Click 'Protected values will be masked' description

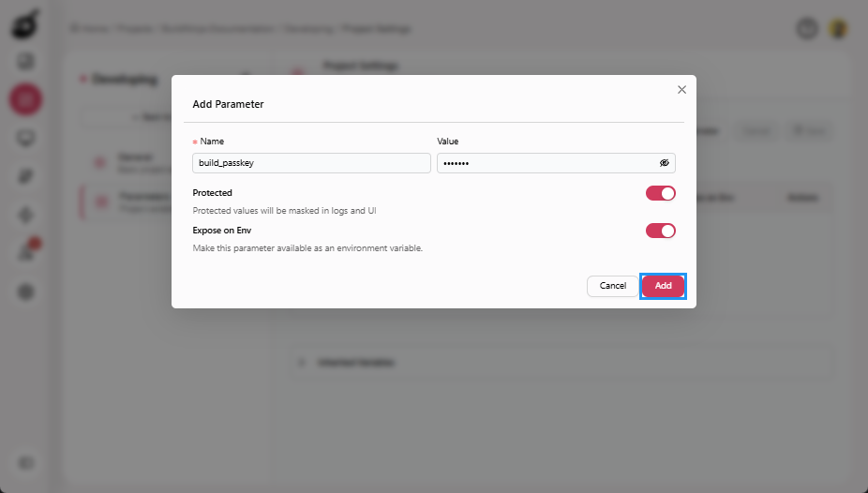click(285, 211)
